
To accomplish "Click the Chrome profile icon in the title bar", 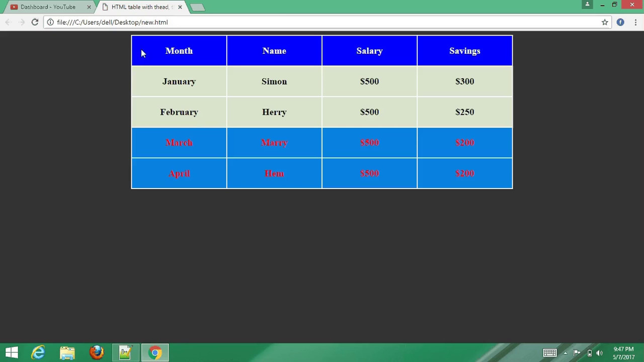I will (x=587, y=5).
